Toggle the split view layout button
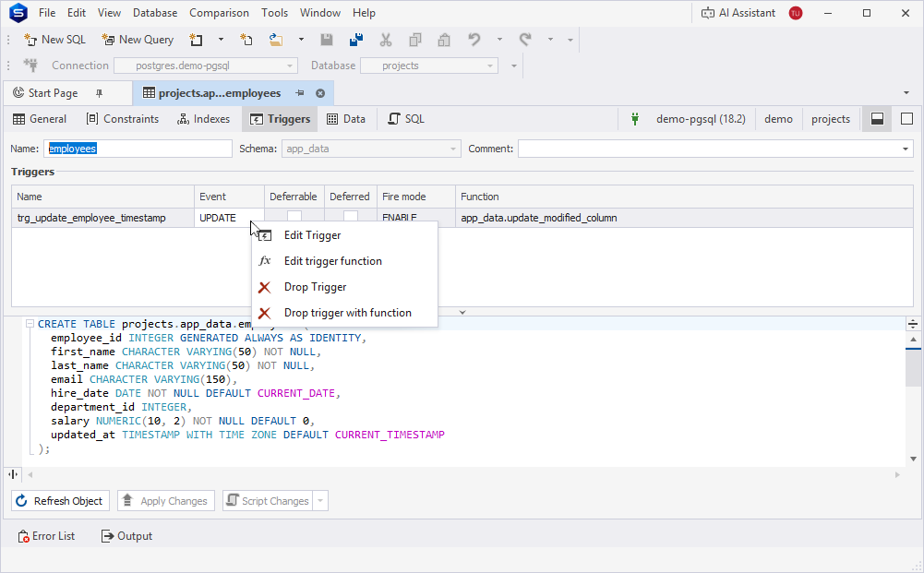This screenshot has width=924, height=573. tap(877, 119)
